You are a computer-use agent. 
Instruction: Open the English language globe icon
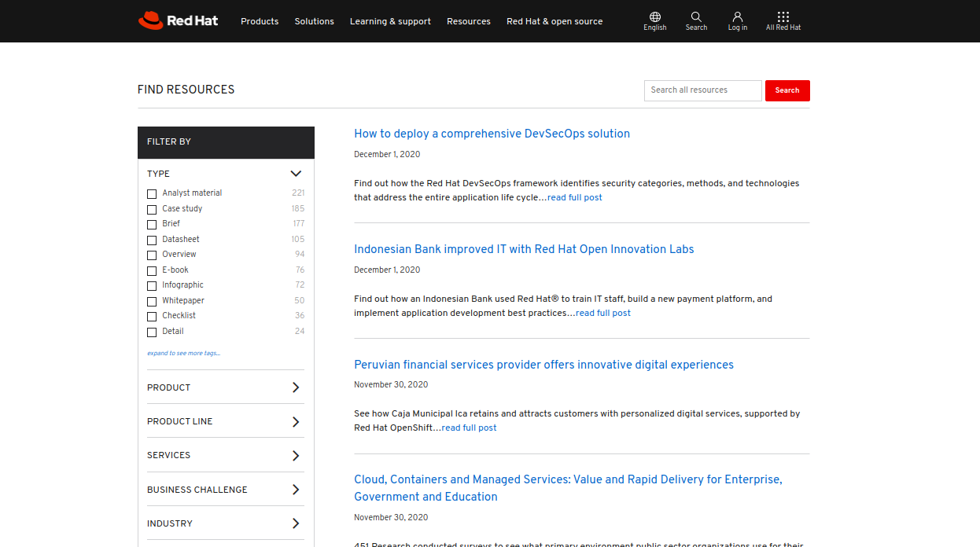click(x=654, y=17)
